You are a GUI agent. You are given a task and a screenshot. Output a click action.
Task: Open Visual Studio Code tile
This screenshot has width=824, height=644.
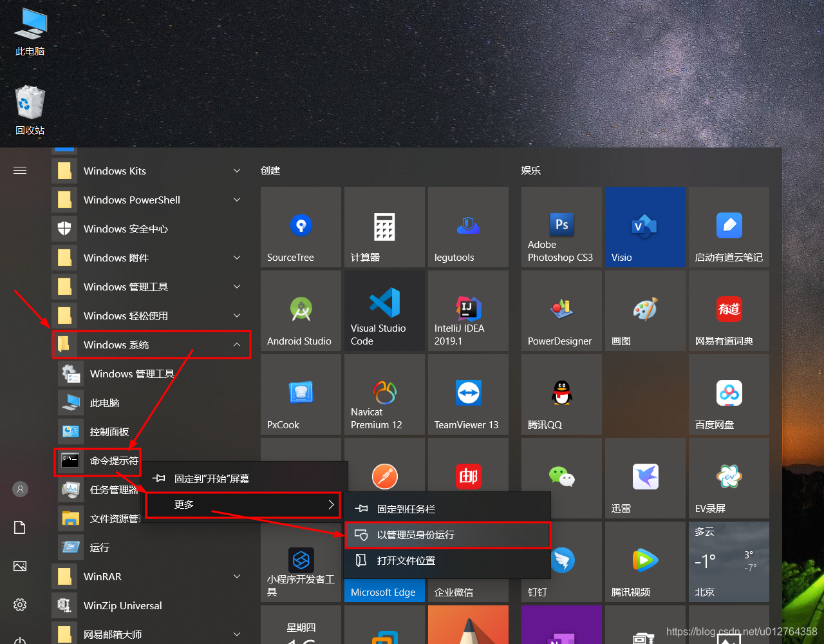click(384, 310)
